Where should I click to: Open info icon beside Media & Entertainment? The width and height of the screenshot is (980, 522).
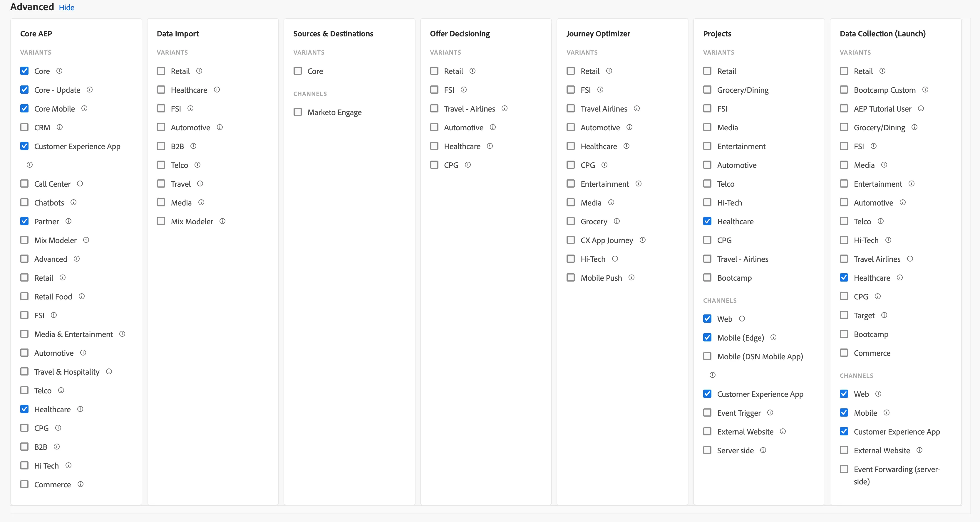pos(122,334)
